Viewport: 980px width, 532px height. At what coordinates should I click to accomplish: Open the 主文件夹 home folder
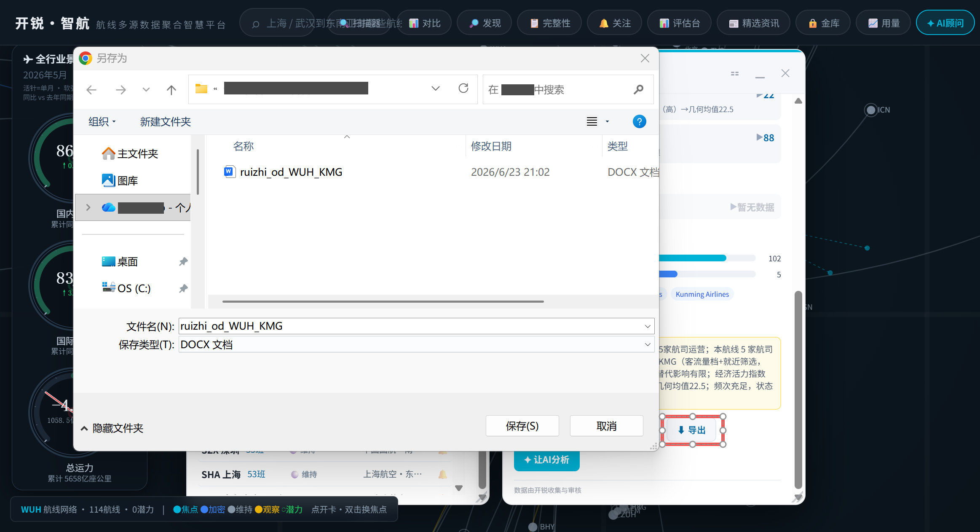(130, 154)
